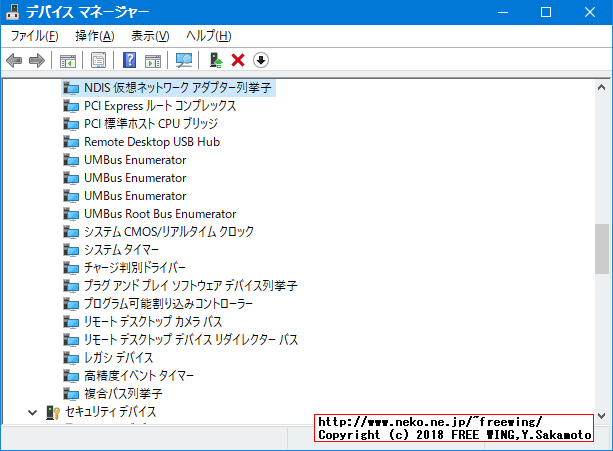Select Remote Desktop USB Hub
Screen dimensions: 613x451
click(x=152, y=142)
